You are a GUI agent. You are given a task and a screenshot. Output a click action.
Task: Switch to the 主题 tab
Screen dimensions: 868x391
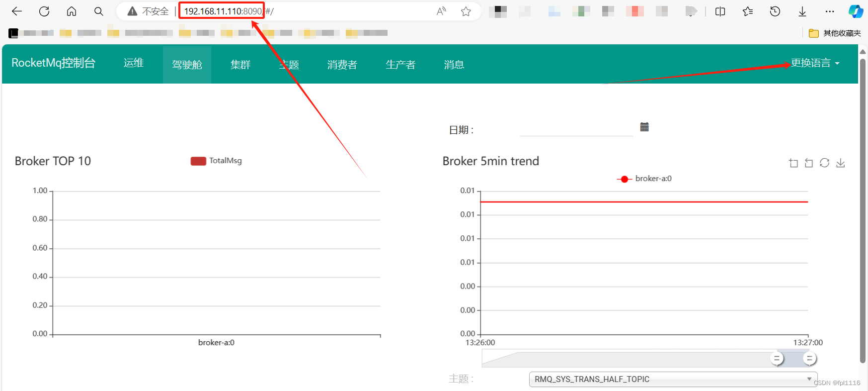(x=289, y=65)
